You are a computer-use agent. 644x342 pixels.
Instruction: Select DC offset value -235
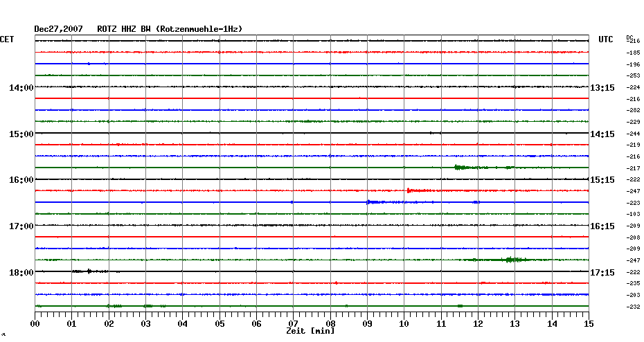point(634,283)
